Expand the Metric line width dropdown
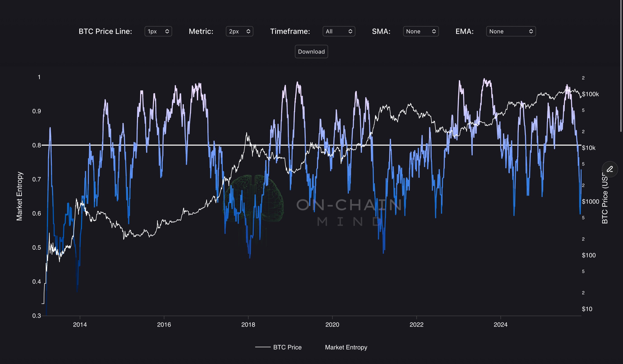623x364 pixels. [239, 31]
